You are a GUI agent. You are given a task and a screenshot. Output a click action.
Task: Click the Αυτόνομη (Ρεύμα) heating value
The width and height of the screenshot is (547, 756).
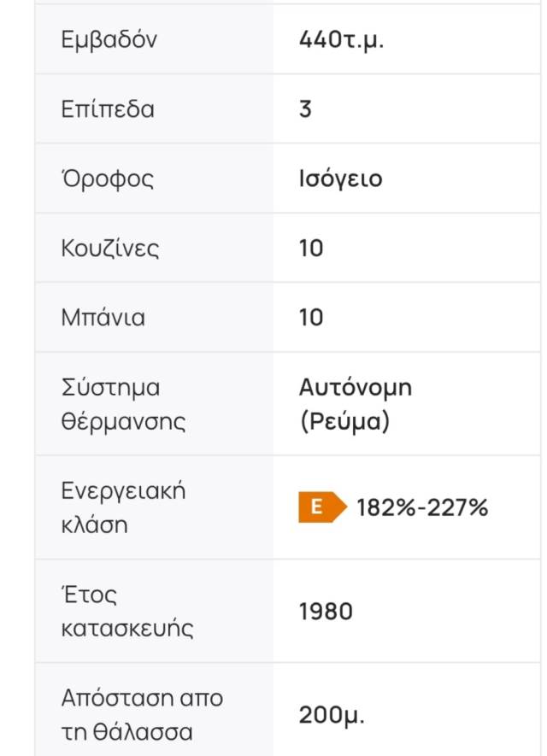(x=356, y=405)
